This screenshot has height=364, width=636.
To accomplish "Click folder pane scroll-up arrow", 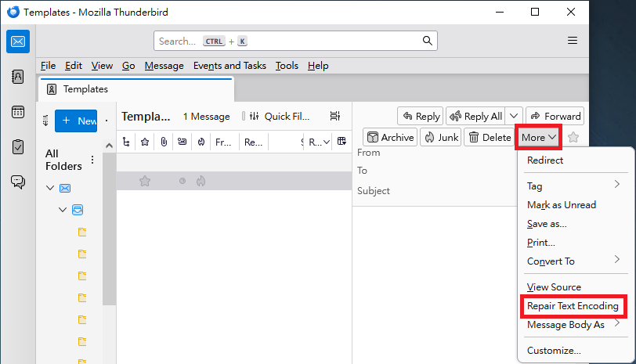I will [x=109, y=146].
